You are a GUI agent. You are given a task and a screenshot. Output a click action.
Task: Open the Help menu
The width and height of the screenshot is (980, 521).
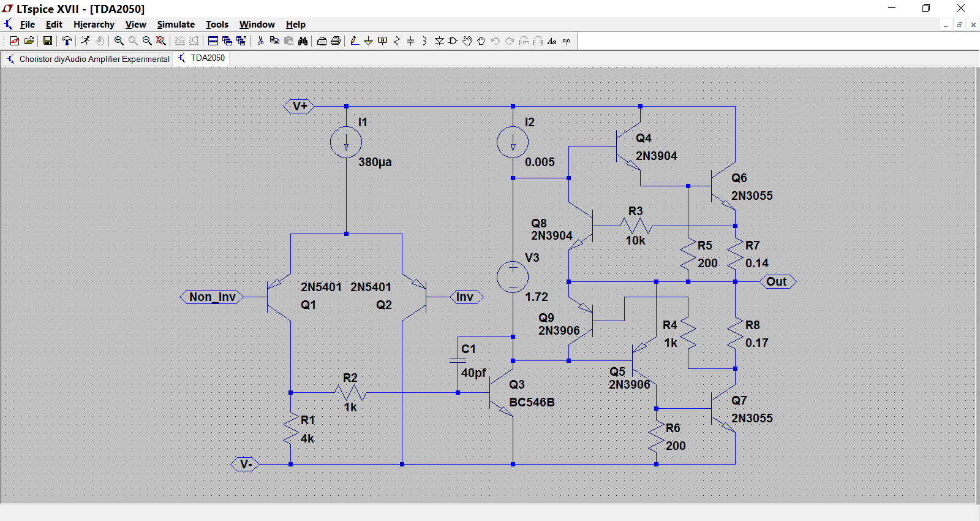[295, 25]
